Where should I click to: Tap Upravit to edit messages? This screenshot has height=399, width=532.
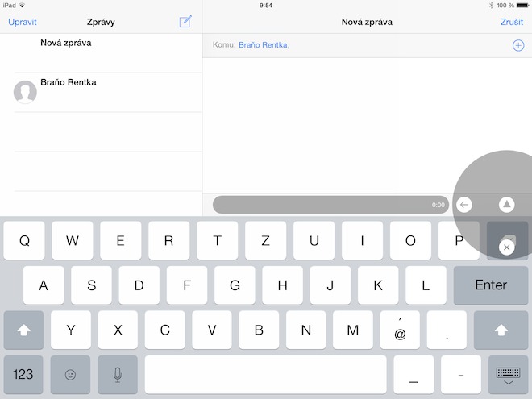pos(23,22)
